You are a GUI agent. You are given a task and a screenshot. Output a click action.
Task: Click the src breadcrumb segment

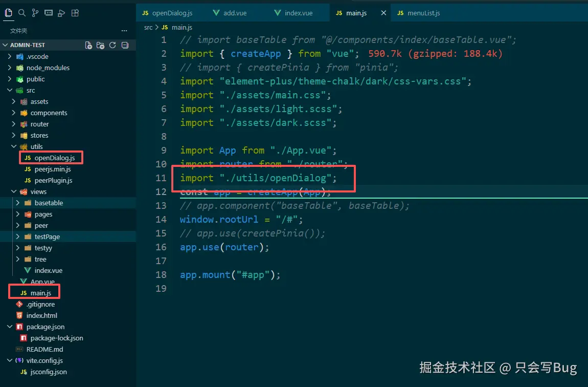pyautogui.click(x=148, y=28)
